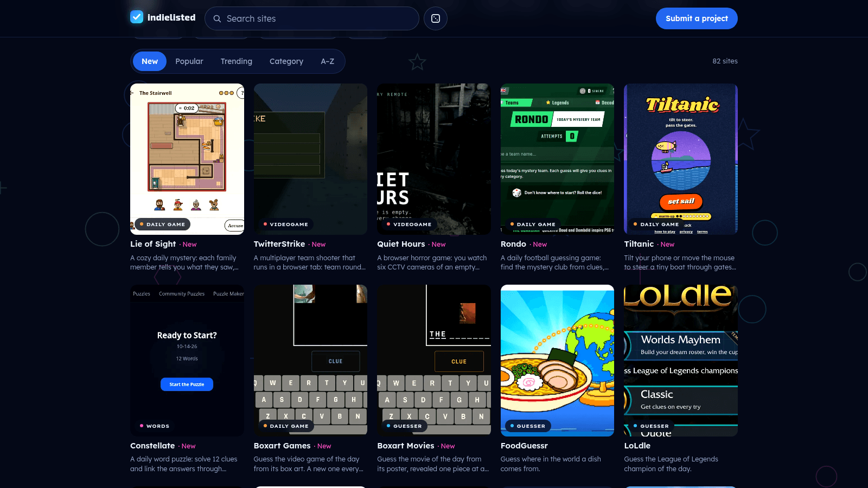The height and width of the screenshot is (488, 868).
Task: Click the Constellate title link
Action: [152, 446]
